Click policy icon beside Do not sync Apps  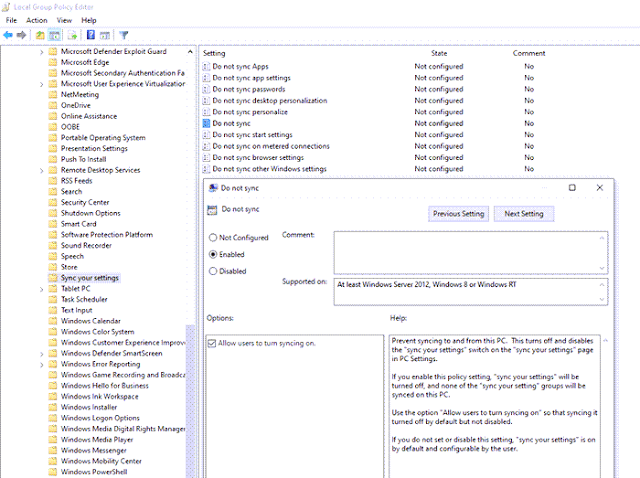point(207,66)
